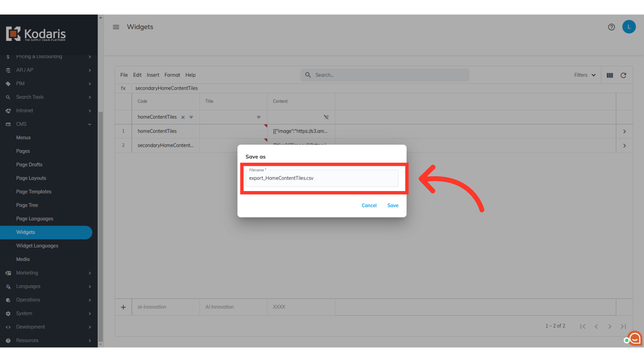
Task: Expand the Filters dropdown
Action: (x=585, y=75)
